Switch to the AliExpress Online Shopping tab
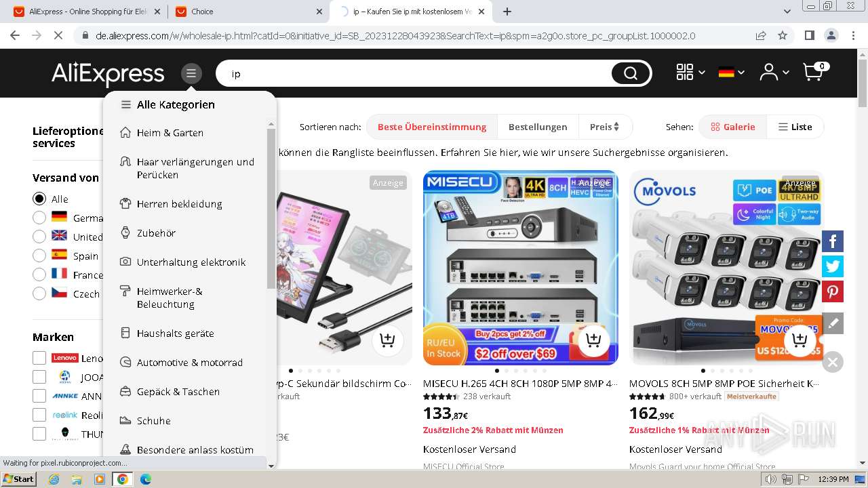868x488 pixels. 87,12
